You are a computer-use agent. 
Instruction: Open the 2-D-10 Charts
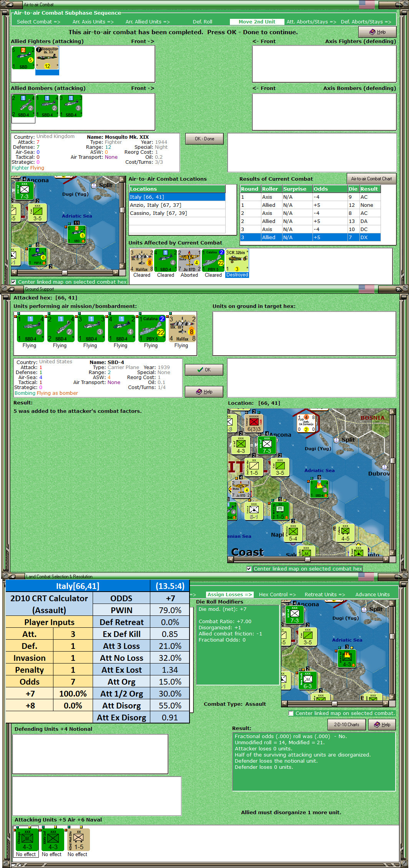click(346, 725)
